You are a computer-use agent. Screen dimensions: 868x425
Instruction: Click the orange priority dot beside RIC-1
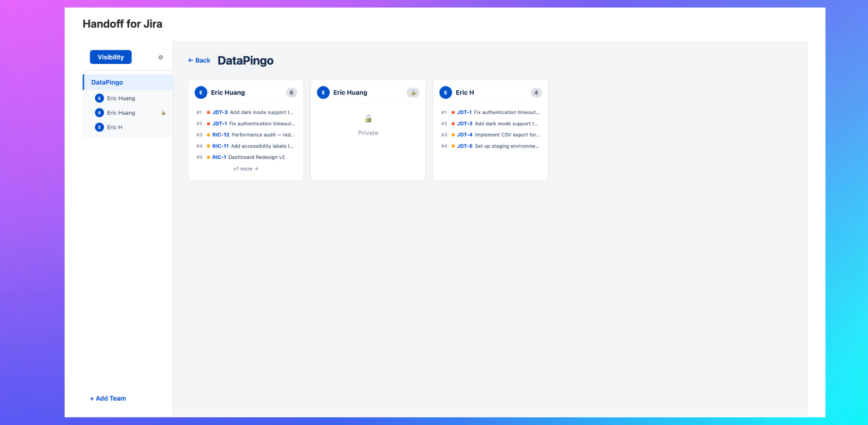click(x=209, y=157)
